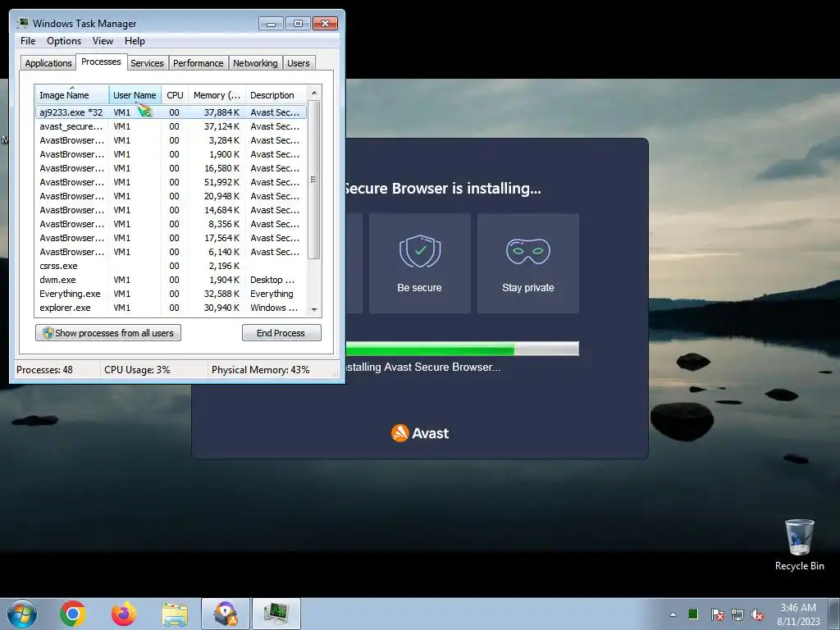Click the Be secure card label
Viewport: 840px width, 630px height.
419,288
